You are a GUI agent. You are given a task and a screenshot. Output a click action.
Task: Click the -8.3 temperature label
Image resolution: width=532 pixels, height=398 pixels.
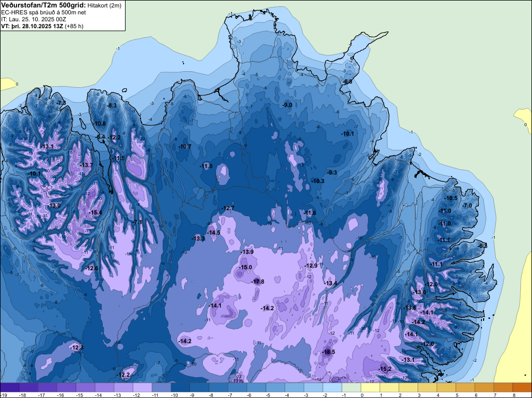click(x=112, y=105)
